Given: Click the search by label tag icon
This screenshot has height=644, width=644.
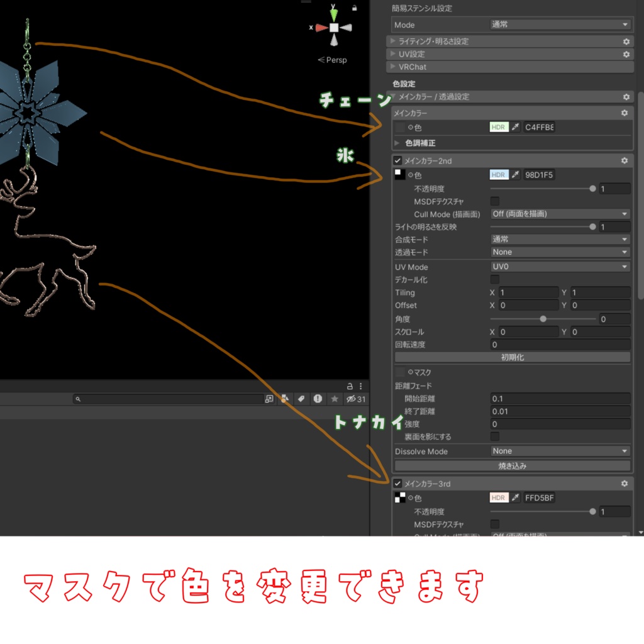Looking at the screenshot, I should 301,398.
